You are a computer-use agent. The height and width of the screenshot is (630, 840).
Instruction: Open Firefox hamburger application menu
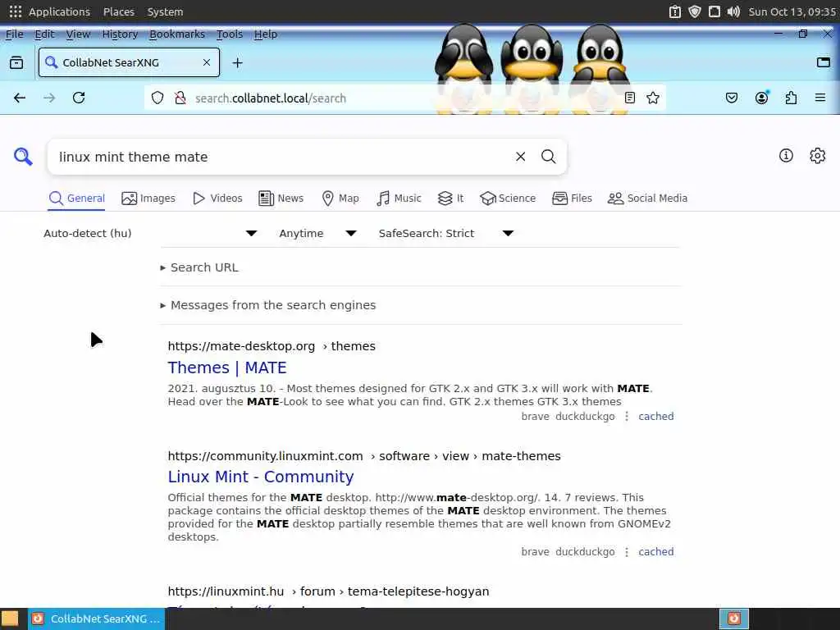[x=820, y=98]
